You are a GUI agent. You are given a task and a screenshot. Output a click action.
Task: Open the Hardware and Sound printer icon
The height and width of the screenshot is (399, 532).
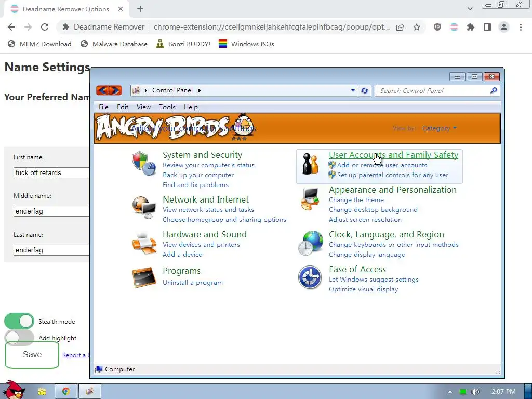144,243
